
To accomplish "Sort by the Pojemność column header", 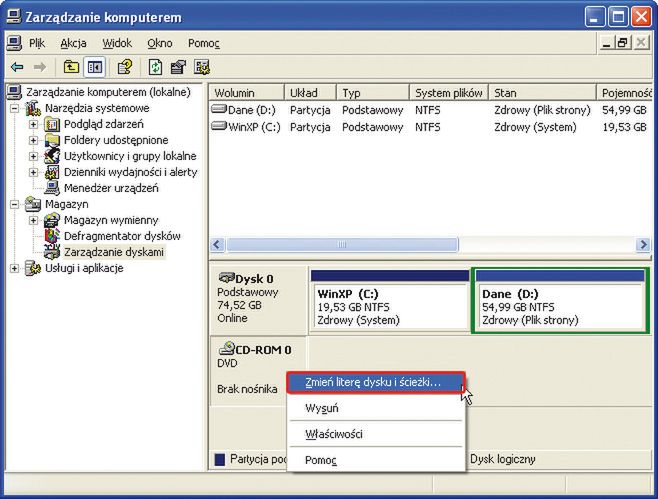I will click(624, 93).
